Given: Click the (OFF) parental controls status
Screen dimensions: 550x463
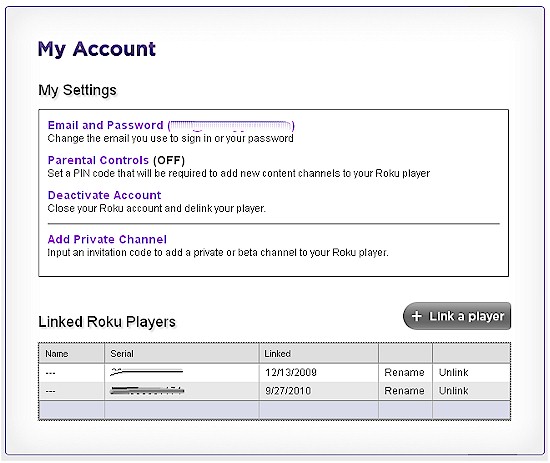Looking at the screenshot, I should pyautogui.click(x=169, y=160).
